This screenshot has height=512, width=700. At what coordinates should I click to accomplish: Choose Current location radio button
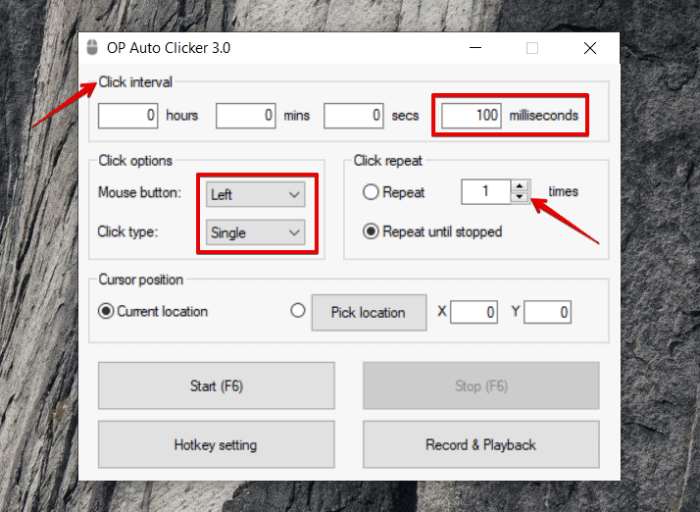click(106, 311)
